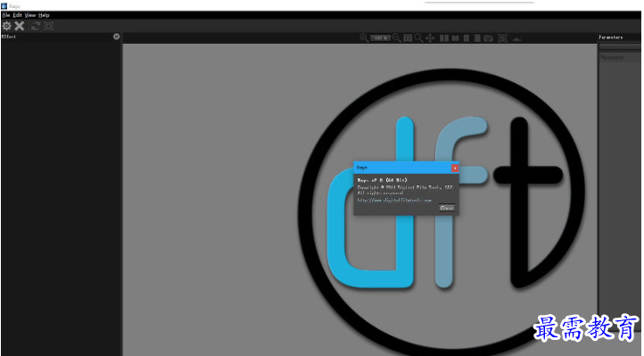Click the stacked view icon left of the page icon
This screenshot has height=356, width=644.
[x=466, y=38]
